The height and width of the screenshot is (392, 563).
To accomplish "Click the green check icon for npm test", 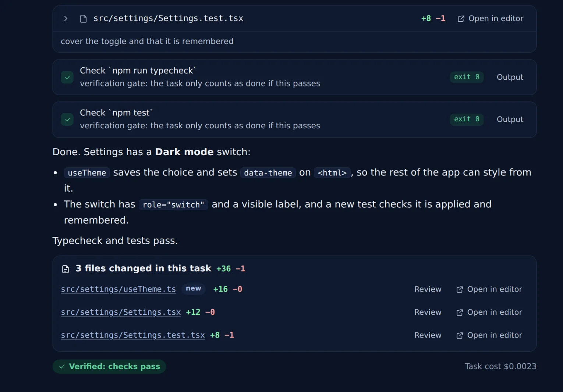I will click(67, 120).
